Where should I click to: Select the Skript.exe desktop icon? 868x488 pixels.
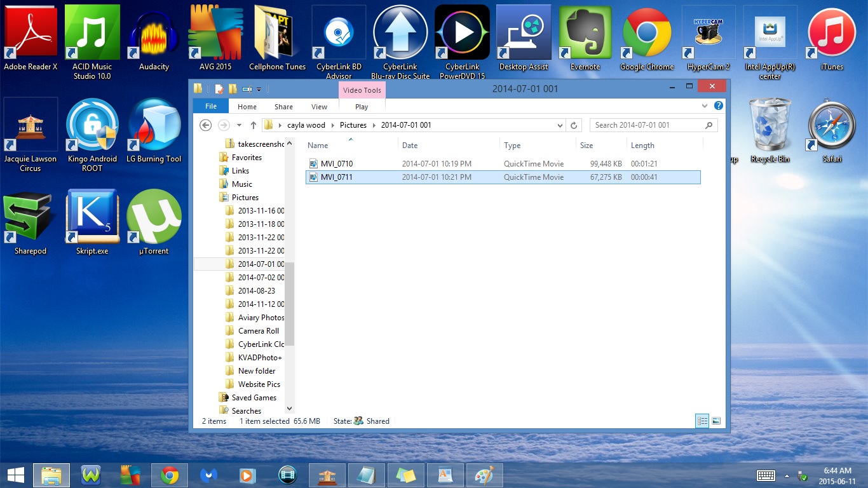click(x=92, y=222)
